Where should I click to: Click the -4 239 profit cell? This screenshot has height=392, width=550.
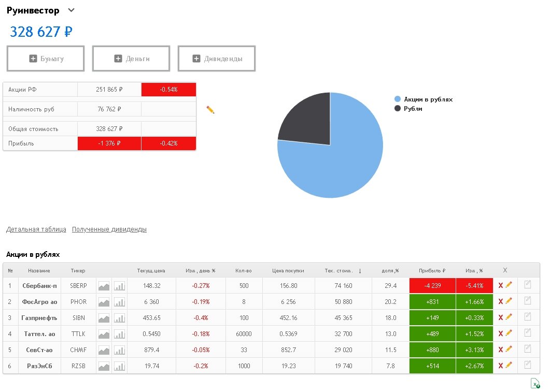pyautogui.click(x=432, y=286)
